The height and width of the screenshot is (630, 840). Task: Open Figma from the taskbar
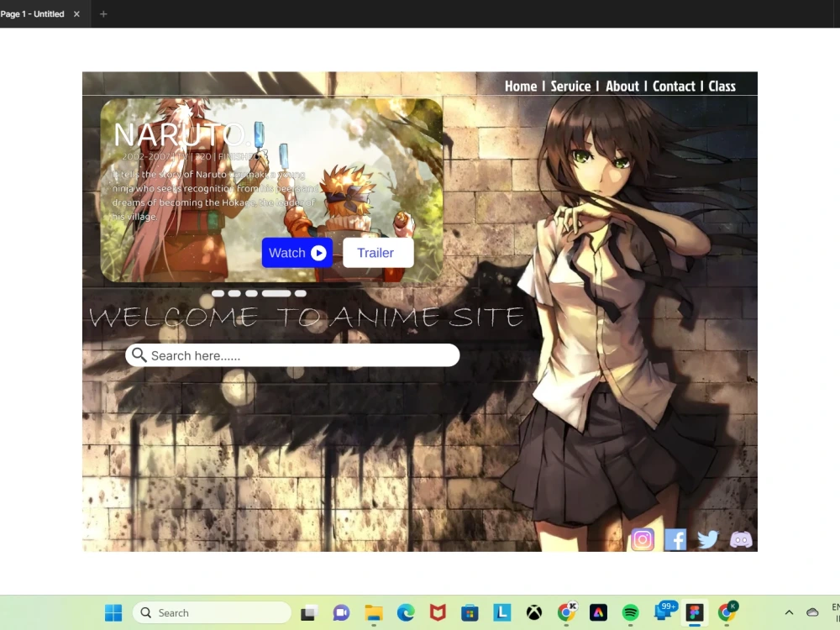(695, 612)
